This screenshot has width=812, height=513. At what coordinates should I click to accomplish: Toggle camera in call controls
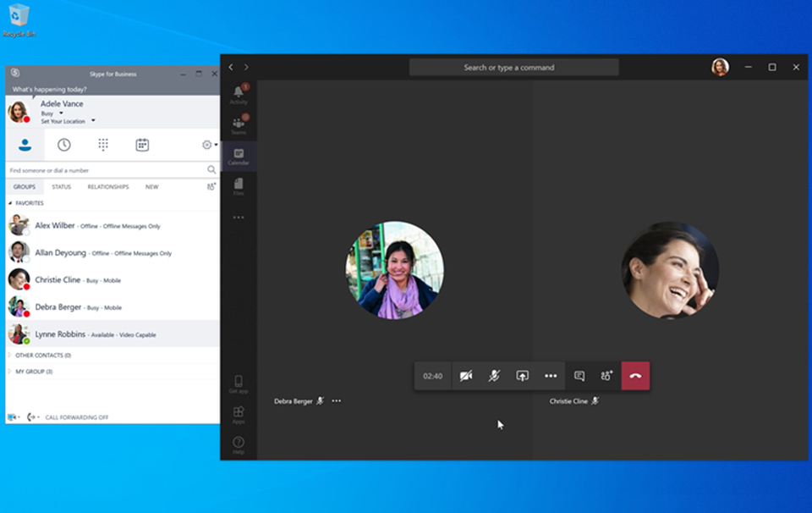click(466, 376)
